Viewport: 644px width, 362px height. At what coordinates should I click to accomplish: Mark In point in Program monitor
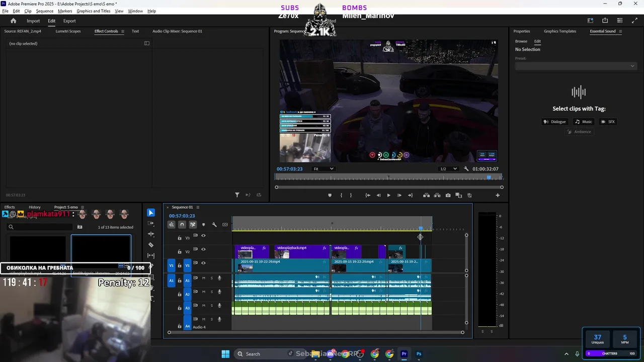coord(341,195)
